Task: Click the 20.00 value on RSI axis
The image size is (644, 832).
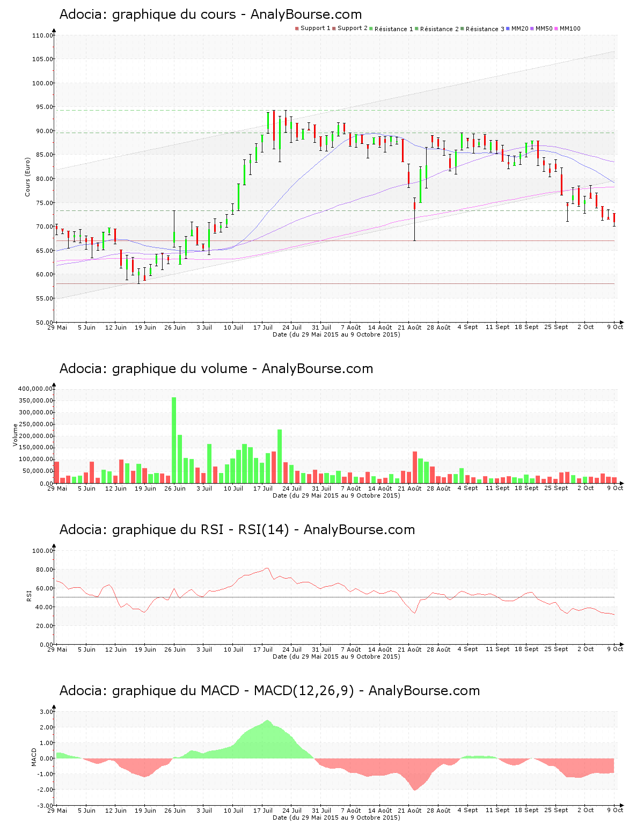Action: click(44, 626)
